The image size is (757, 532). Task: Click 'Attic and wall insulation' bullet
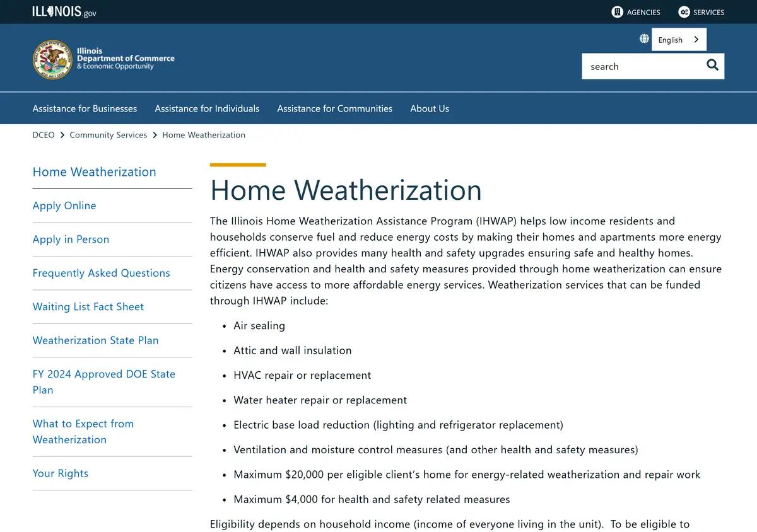pyautogui.click(x=293, y=350)
